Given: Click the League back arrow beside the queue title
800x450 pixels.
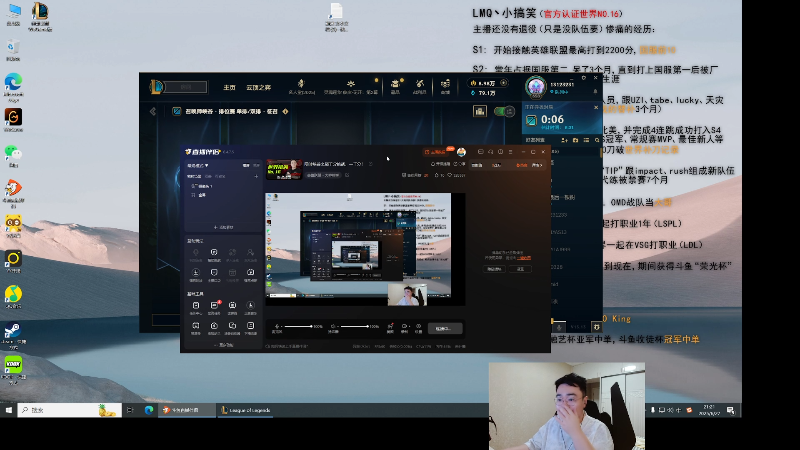Looking at the screenshot, I should click(153, 111).
